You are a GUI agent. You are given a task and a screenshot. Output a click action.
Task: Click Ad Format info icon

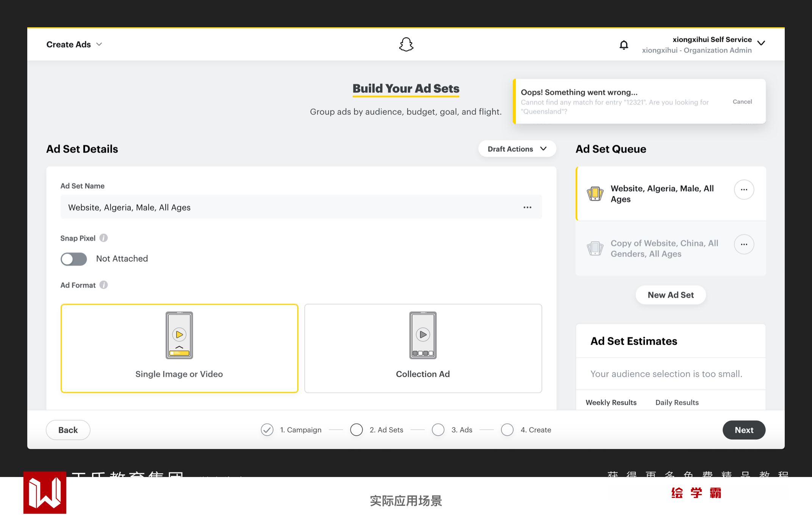coord(103,285)
